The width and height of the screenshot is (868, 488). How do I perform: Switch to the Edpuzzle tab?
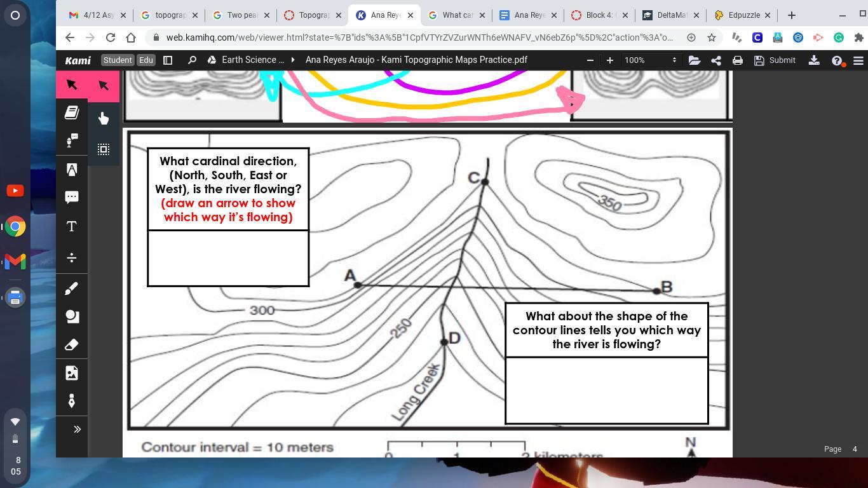pyautogui.click(x=743, y=15)
